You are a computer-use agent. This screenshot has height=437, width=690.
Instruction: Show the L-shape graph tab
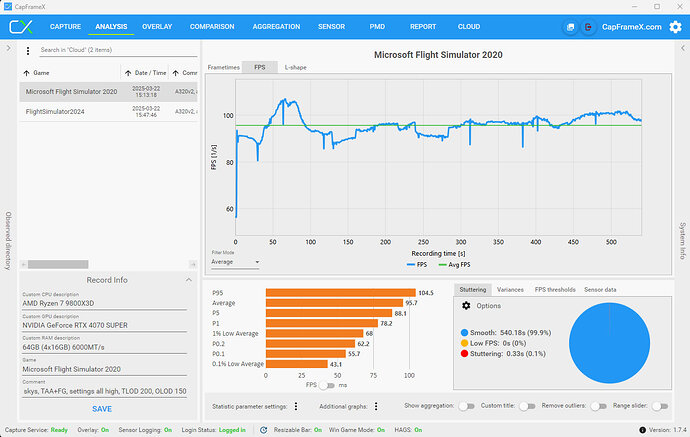point(295,67)
